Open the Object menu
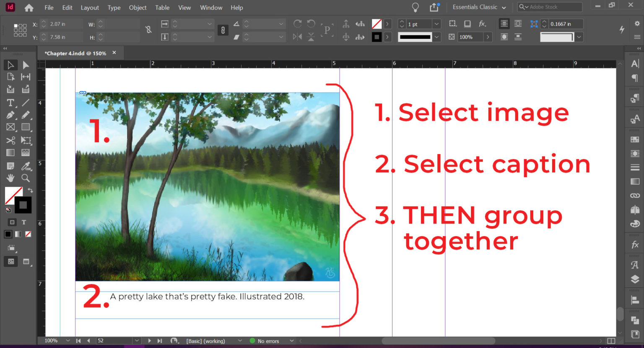 tap(138, 7)
